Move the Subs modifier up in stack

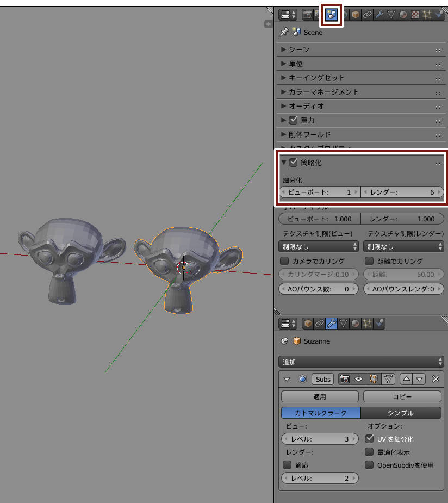pyautogui.click(x=406, y=379)
